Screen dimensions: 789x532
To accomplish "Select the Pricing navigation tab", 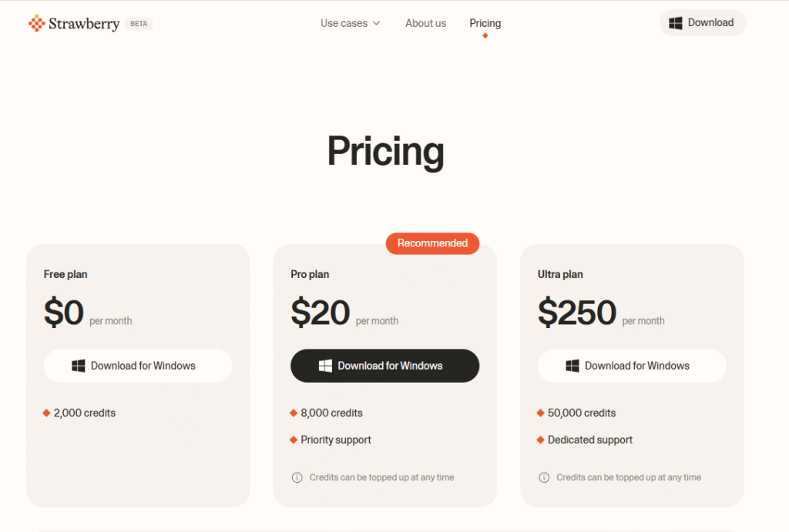I will [x=485, y=23].
